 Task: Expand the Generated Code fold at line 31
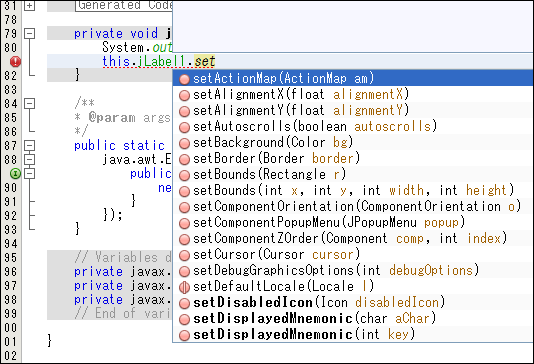[30, 5]
